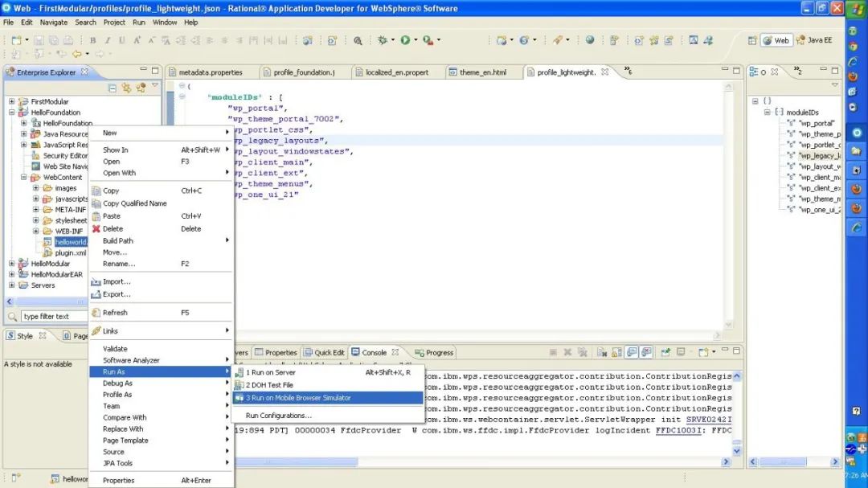This screenshot has width=868, height=488.
Task: Expand the FirstModular project node
Action: click(12, 102)
